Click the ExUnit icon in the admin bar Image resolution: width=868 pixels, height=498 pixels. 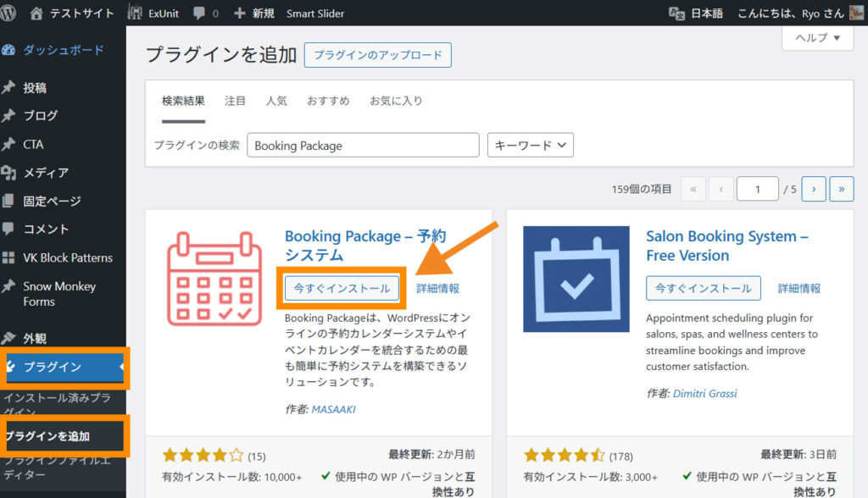coord(135,14)
